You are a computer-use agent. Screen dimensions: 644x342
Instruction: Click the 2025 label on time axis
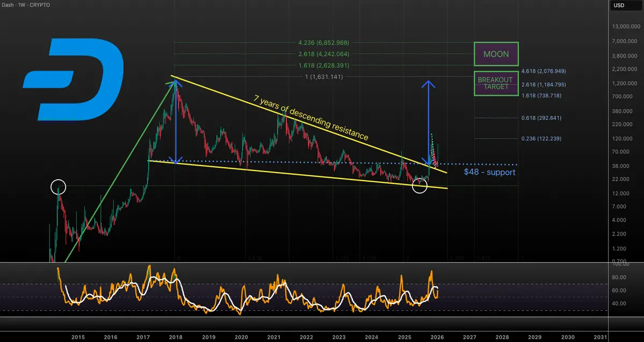(404, 337)
